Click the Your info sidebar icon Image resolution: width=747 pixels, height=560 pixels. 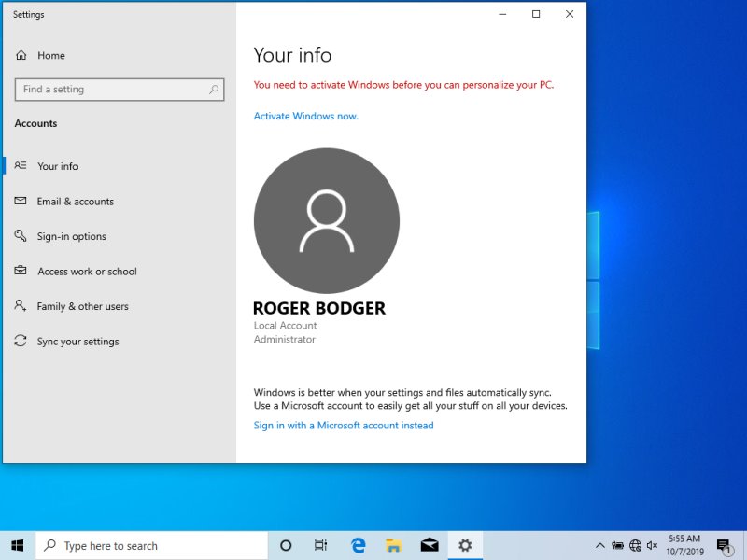tap(21, 166)
